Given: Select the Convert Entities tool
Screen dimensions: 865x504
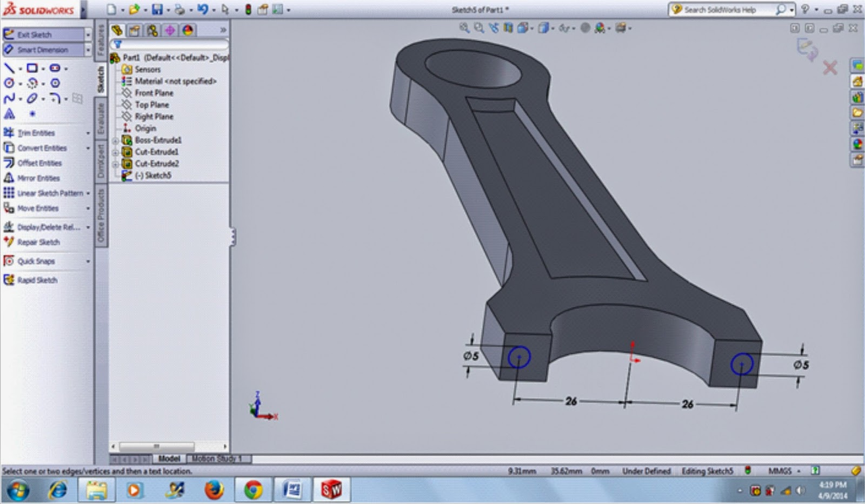Looking at the screenshot, I should pos(41,147).
